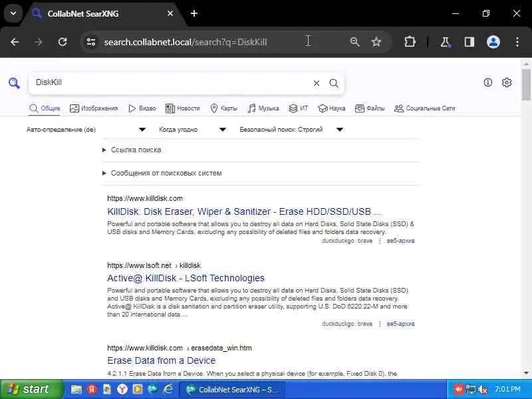Open веб-архив link for first result
The image size is (532, 399).
(x=401, y=241)
